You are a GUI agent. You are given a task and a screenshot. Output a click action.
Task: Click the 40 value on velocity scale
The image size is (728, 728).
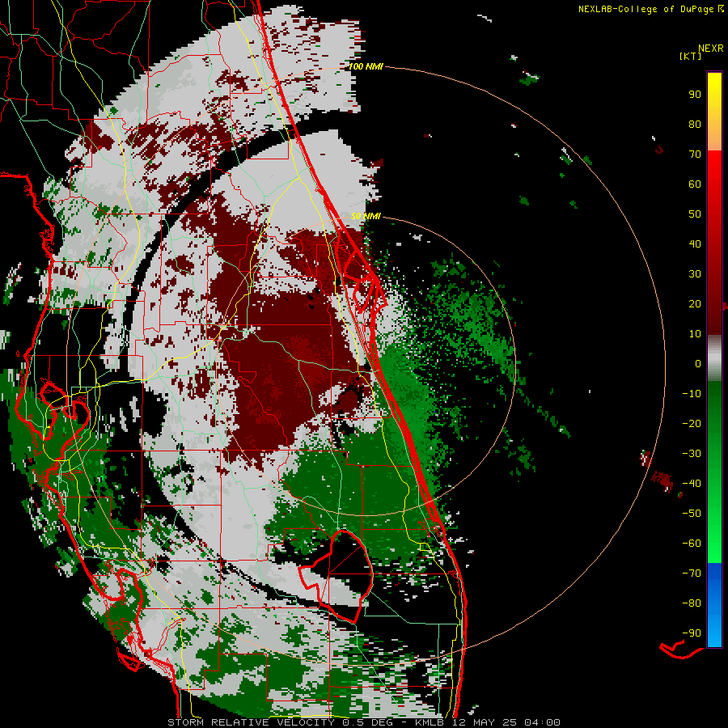click(x=695, y=243)
